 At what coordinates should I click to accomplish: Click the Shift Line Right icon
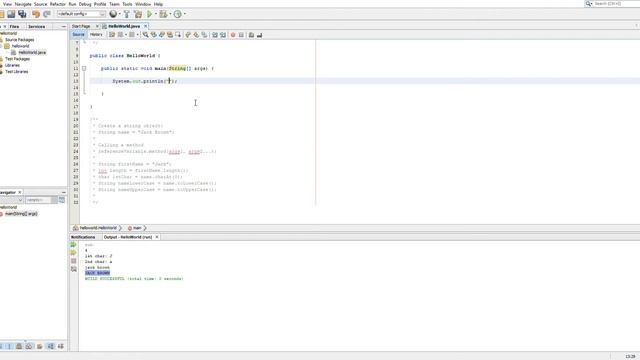point(223,35)
